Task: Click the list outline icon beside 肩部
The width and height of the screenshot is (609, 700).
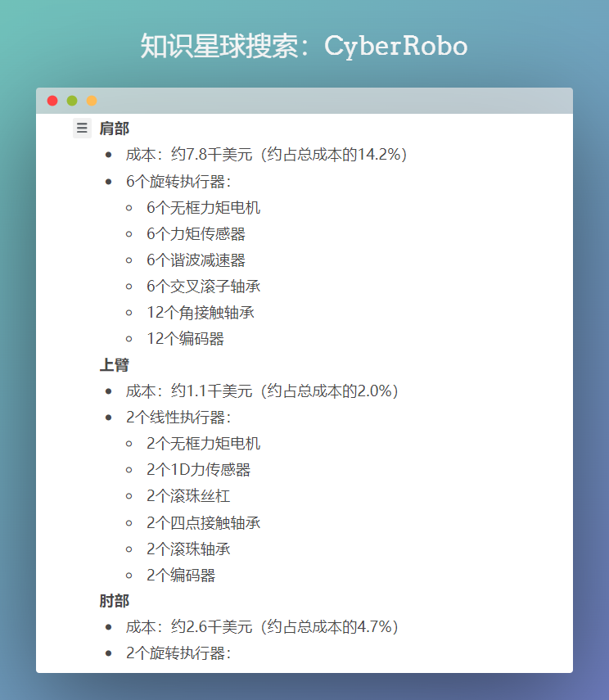Action: pos(82,128)
